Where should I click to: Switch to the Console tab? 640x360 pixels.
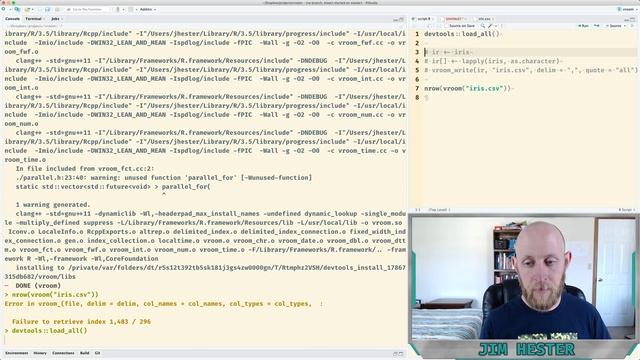tap(12, 19)
